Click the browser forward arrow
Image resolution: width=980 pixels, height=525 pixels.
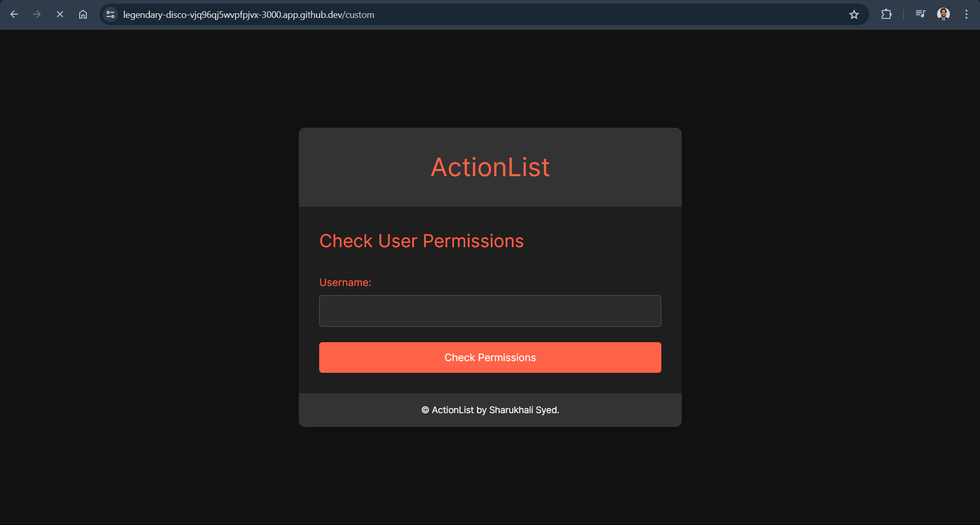pos(37,14)
